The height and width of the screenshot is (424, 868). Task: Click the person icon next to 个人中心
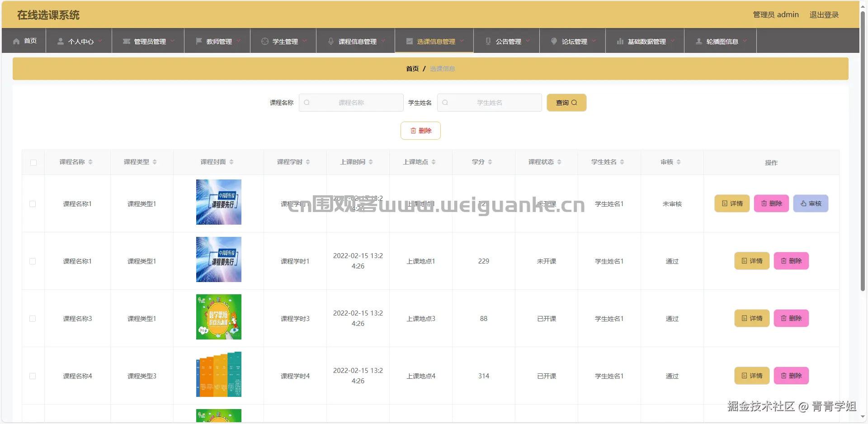(61, 41)
